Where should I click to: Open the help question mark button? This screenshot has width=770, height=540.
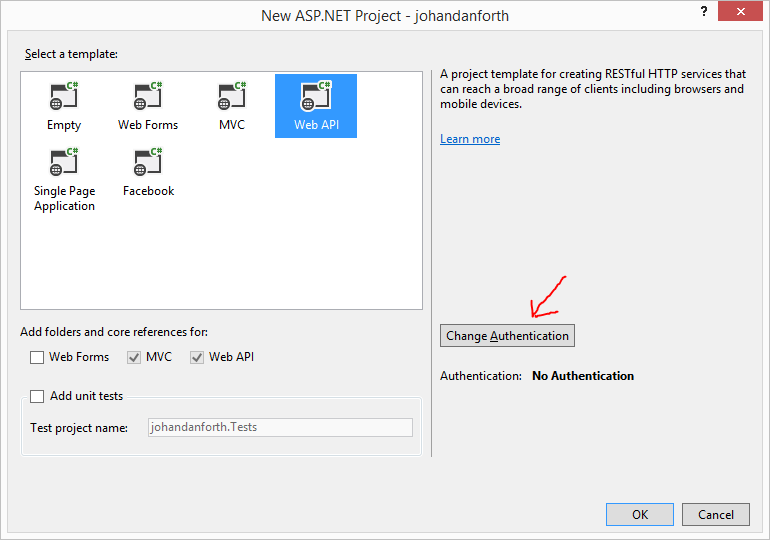click(x=704, y=12)
